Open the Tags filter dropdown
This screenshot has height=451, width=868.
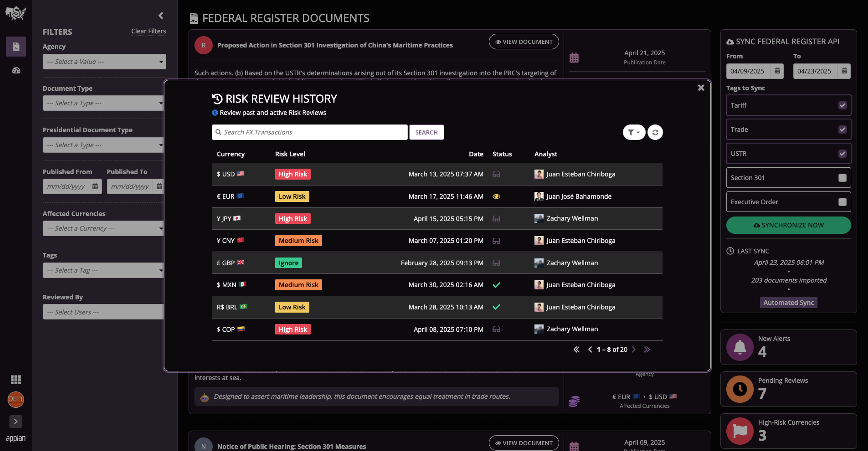point(103,270)
